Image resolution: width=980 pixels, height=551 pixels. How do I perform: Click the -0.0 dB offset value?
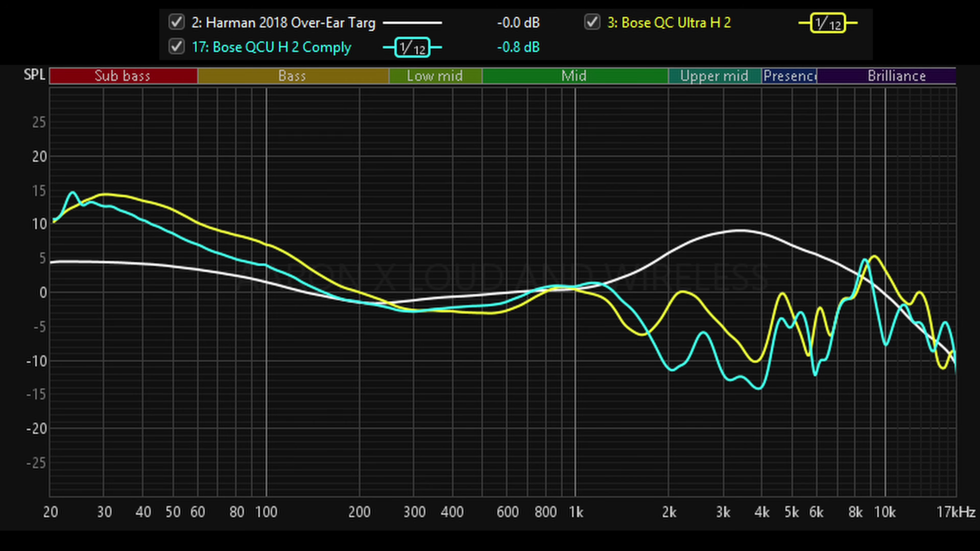(x=518, y=23)
